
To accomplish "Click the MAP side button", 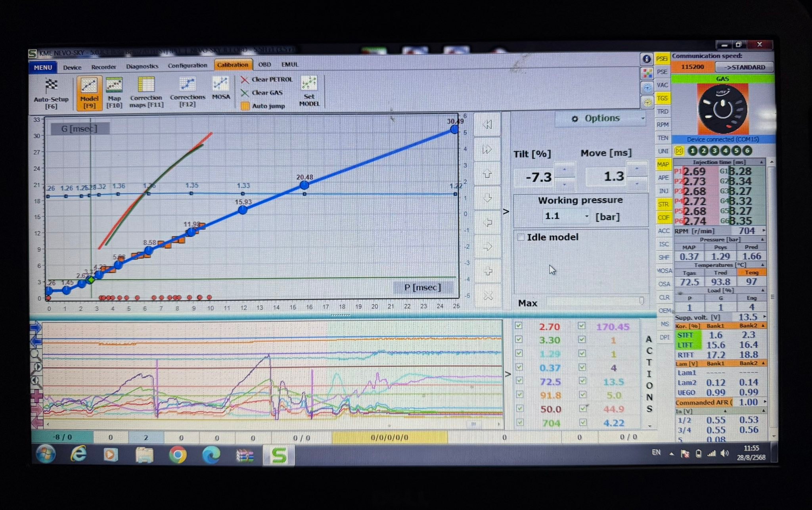I will (663, 164).
